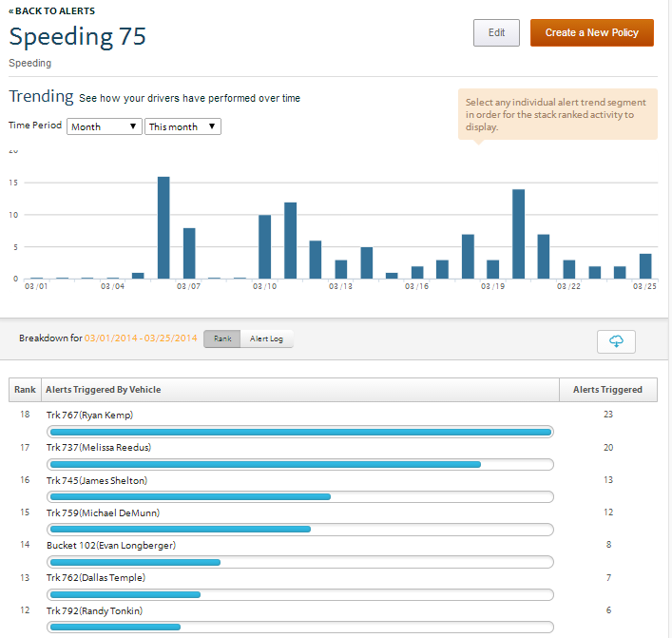Image resolution: width=672 pixels, height=638 pixels.
Task: Open the This month dropdown
Action: point(182,126)
